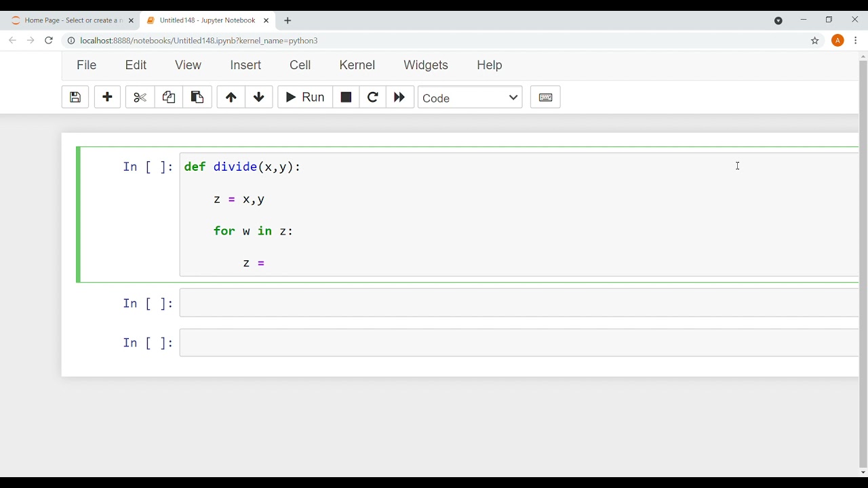
Task: Click the tab search dropdown icon
Action: click(778, 20)
